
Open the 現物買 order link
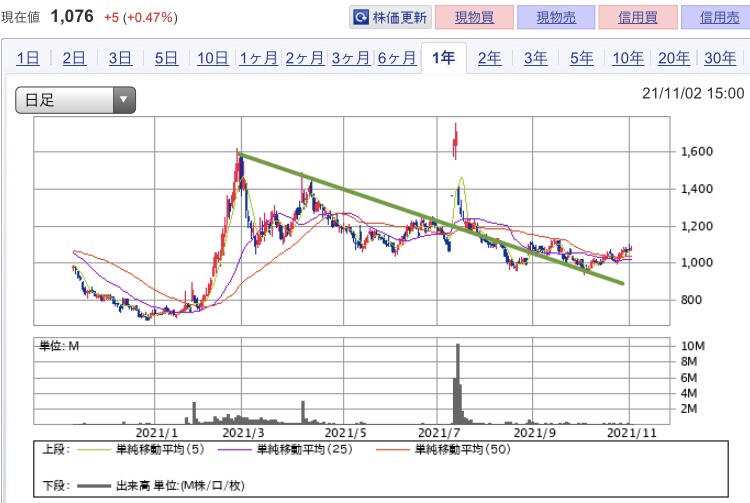click(474, 18)
